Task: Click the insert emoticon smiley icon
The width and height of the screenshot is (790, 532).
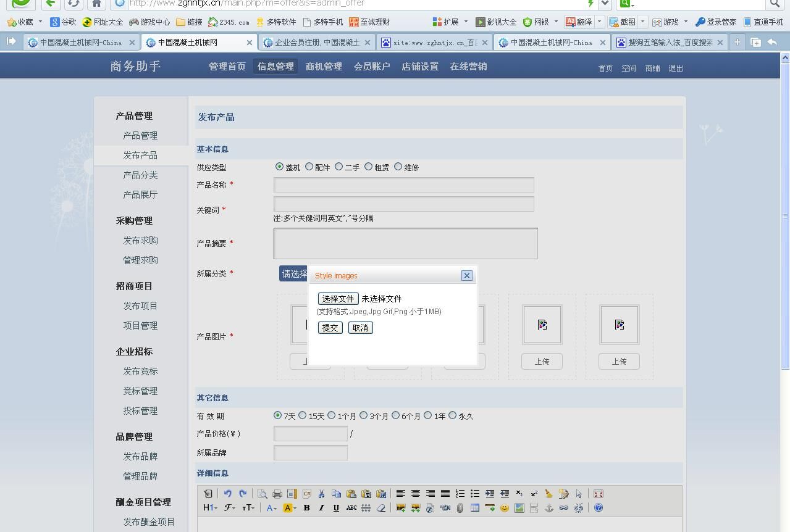Action: [505, 508]
